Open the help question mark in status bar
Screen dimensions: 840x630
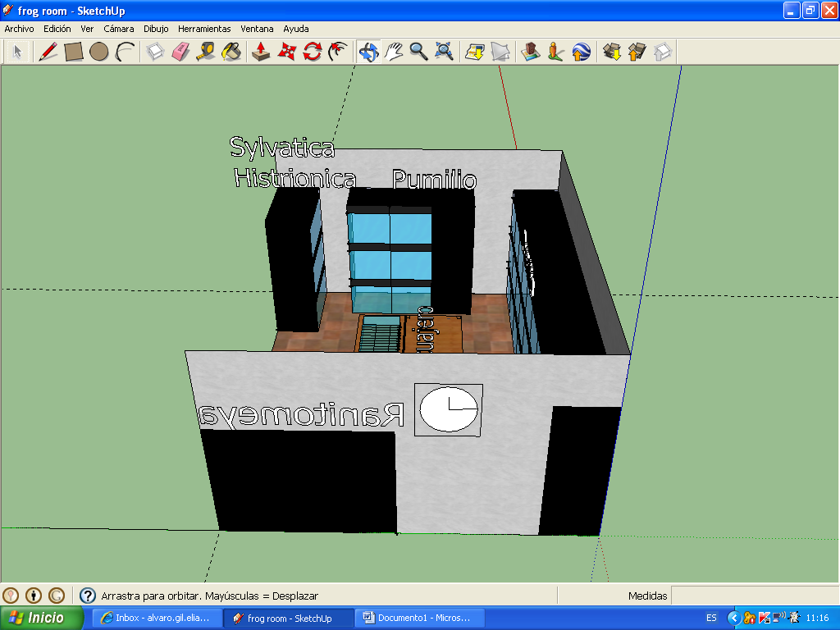[88, 596]
